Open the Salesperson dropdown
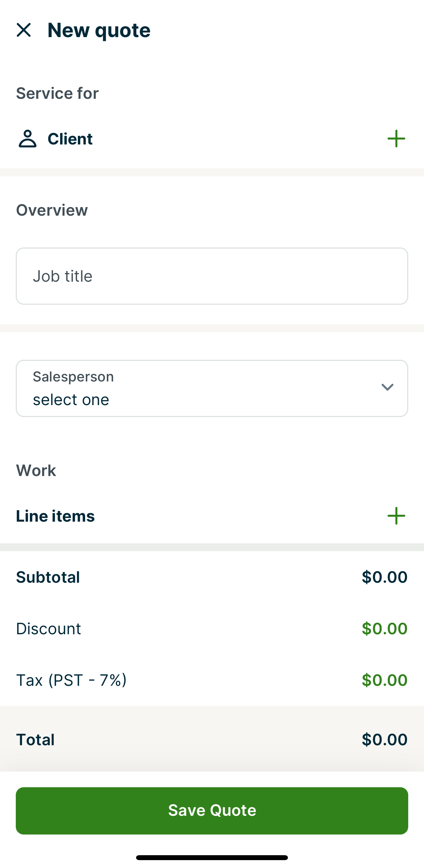This screenshot has height=868, width=424. pyautogui.click(x=212, y=388)
